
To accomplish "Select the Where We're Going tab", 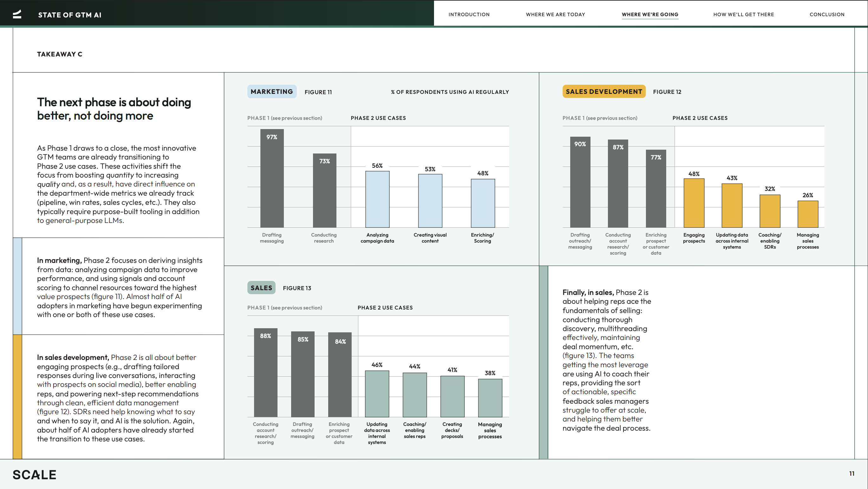I will point(650,15).
